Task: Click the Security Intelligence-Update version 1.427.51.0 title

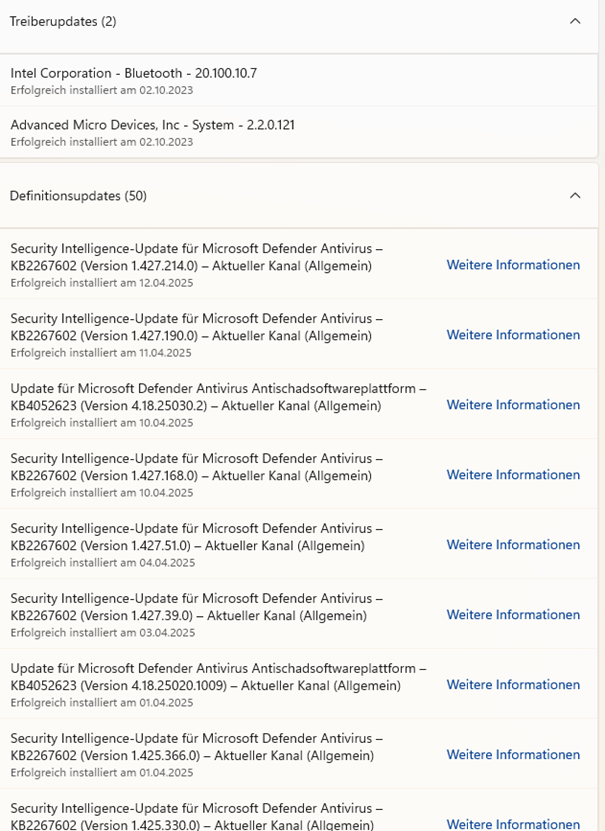Action: [197, 537]
